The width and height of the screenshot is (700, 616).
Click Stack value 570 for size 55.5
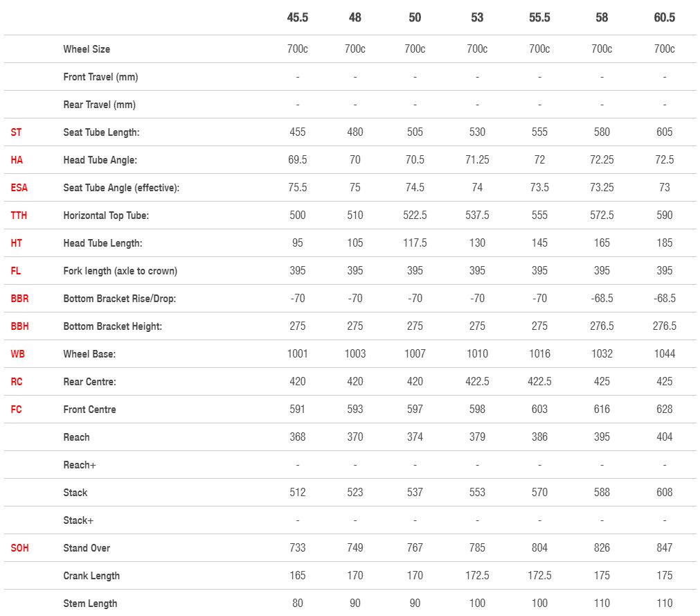click(539, 493)
